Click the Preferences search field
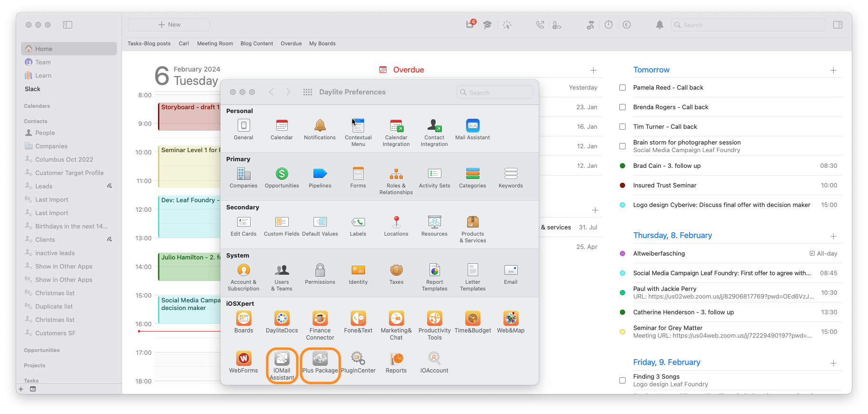 click(x=494, y=93)
